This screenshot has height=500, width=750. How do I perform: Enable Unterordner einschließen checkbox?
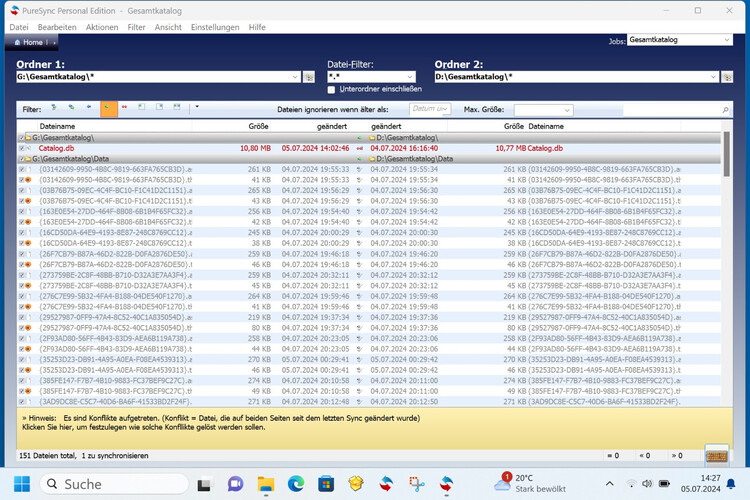[331, 89]
